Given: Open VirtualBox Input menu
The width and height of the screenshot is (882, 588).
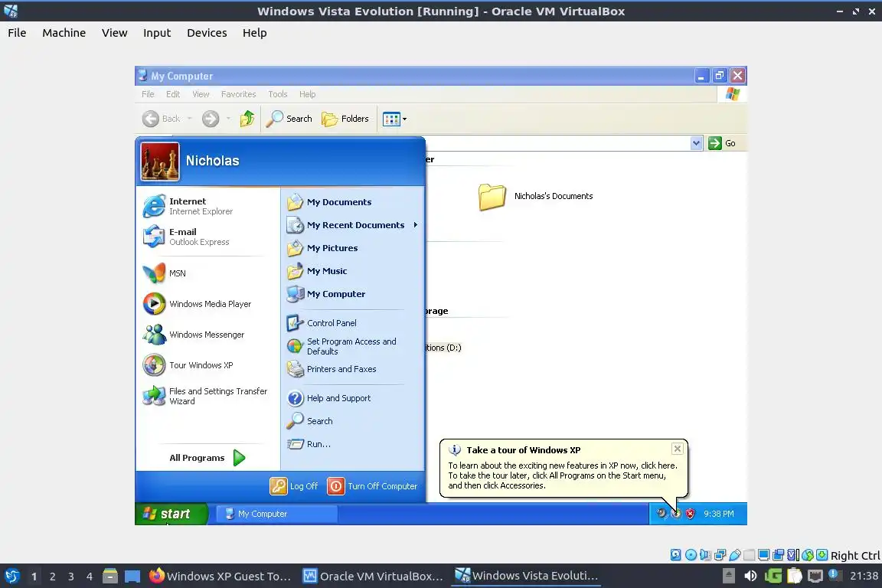Looking at the screenshot, I should pos(157,33).
